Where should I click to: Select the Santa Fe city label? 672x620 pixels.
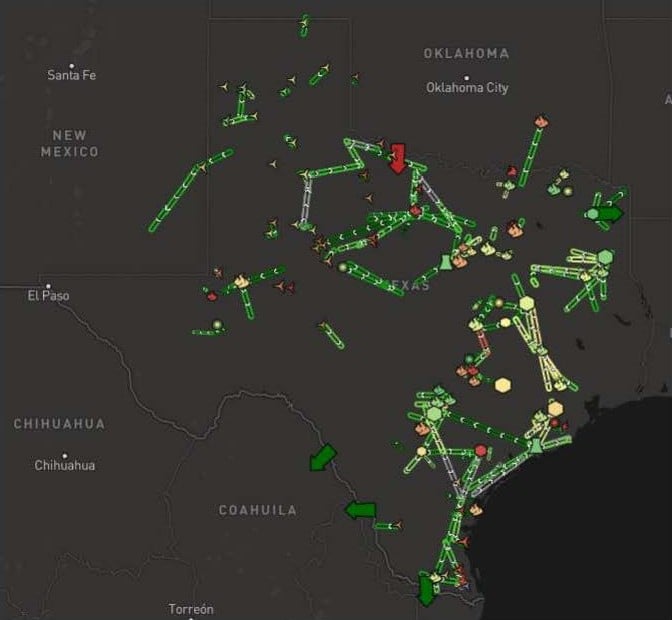point(73,75)
